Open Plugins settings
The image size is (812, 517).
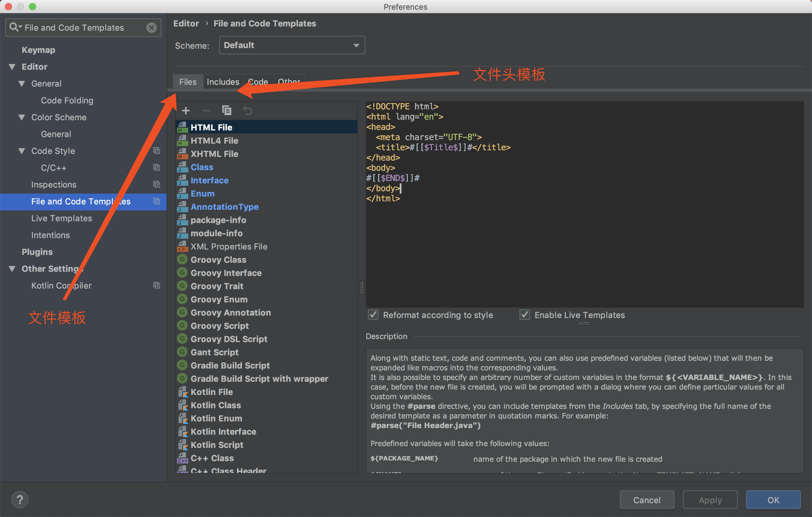[x=37, y=252]
